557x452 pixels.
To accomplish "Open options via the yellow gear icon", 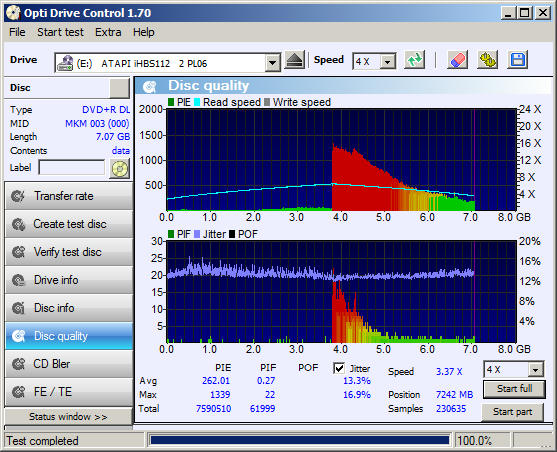I will point(488,60).
